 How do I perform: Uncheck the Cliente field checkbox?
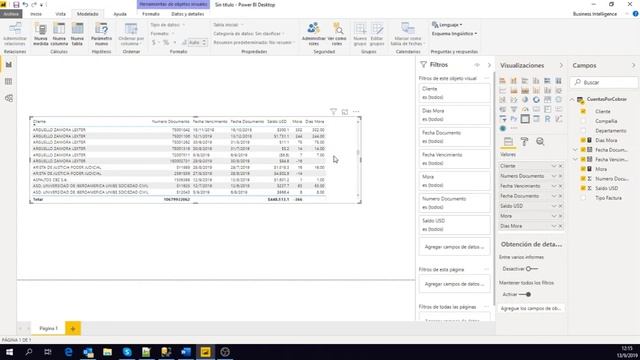583,111
